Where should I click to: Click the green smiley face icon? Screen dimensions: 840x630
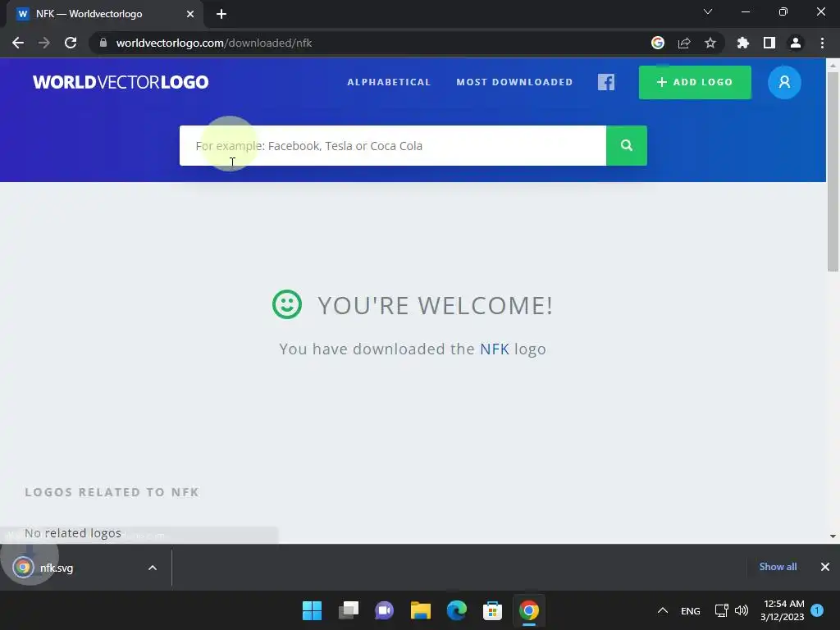click(287, 304)
